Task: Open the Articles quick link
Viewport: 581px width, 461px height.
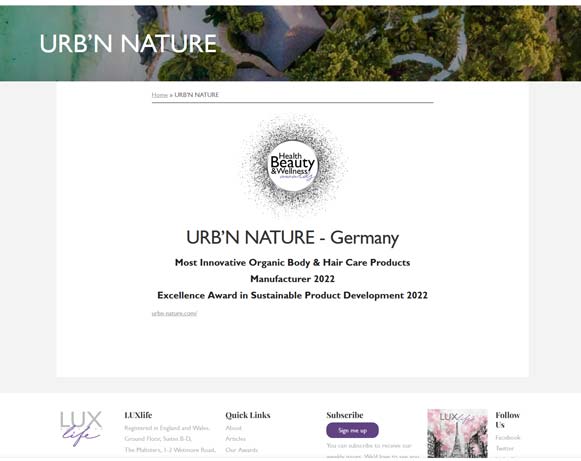Action: [235, 439]
